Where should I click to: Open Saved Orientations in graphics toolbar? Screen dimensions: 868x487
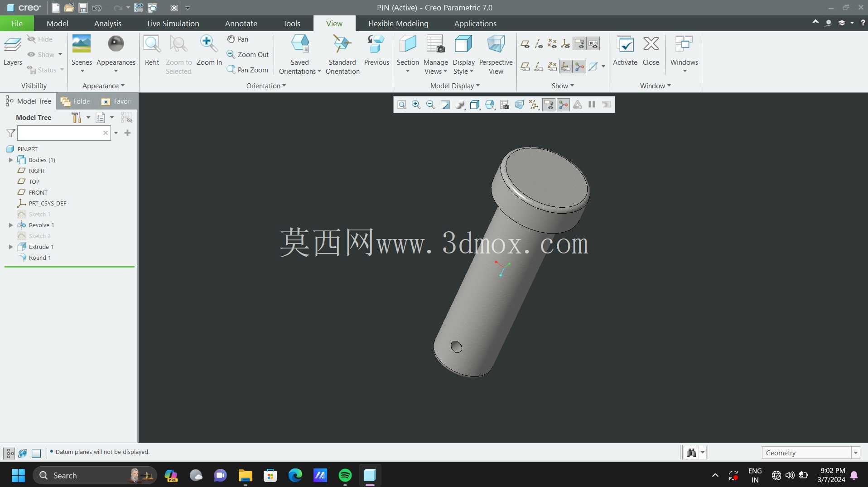[490, 105]
